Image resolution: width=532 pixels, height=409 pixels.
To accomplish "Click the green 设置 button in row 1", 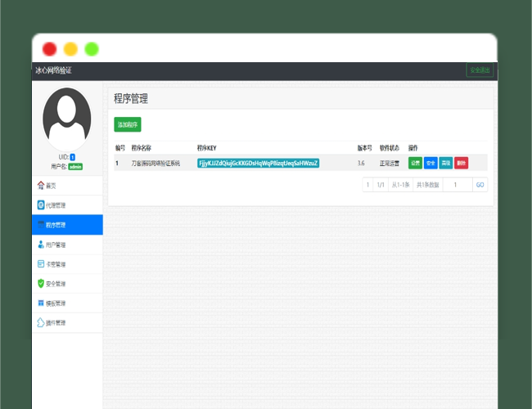I will [x=415, y=163].
